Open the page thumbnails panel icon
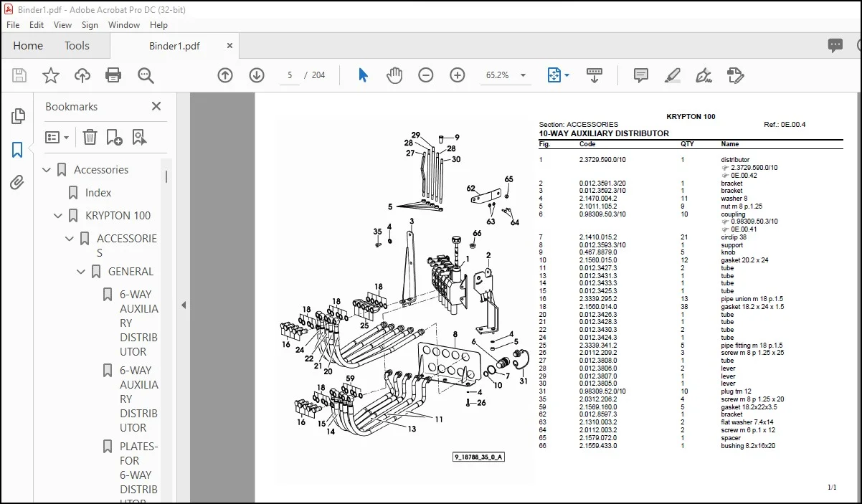862x504 pixels. pyautogui.click(x=18, y=116)
